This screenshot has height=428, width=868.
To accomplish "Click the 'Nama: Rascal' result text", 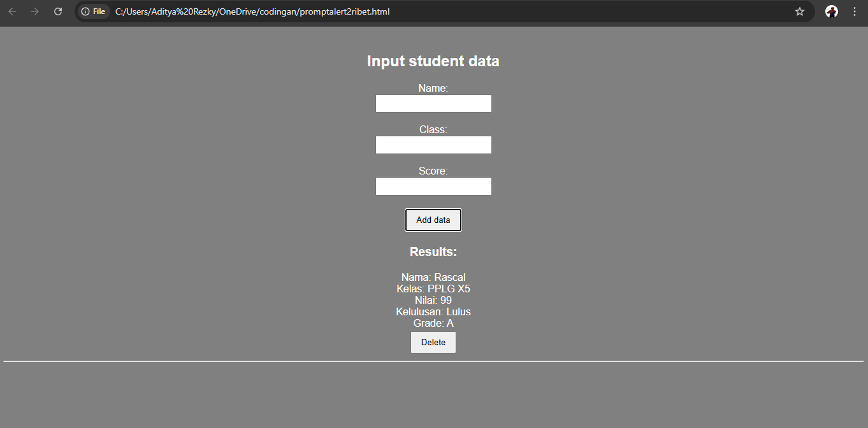I will pos(433,277).
